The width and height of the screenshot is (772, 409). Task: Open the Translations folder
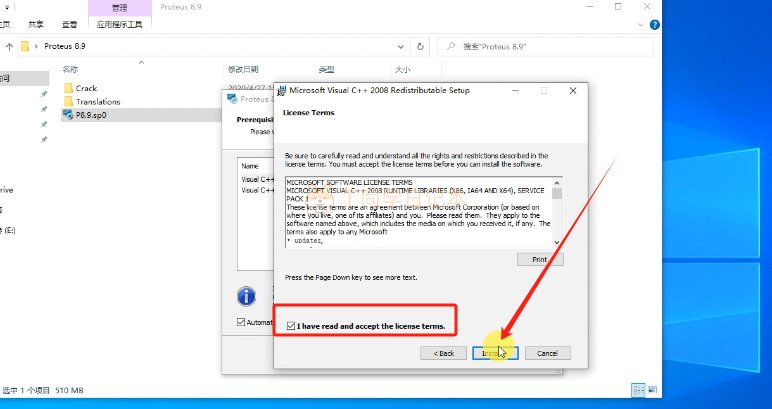click(x=97, y=101)
